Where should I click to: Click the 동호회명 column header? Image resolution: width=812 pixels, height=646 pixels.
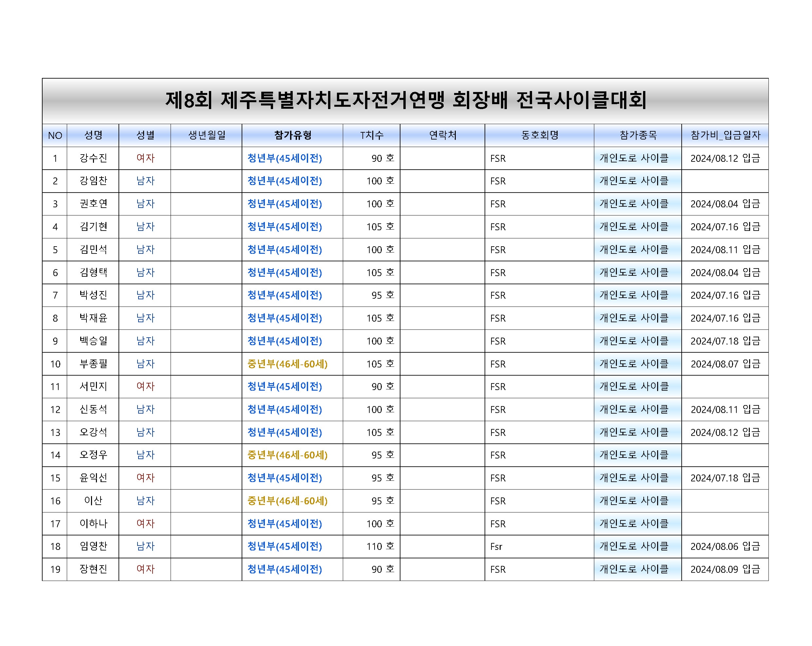click(x=540, y=136)
